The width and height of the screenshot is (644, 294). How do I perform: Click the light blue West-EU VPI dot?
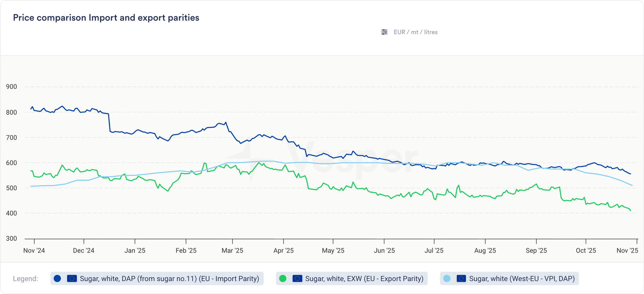point(446,278)
